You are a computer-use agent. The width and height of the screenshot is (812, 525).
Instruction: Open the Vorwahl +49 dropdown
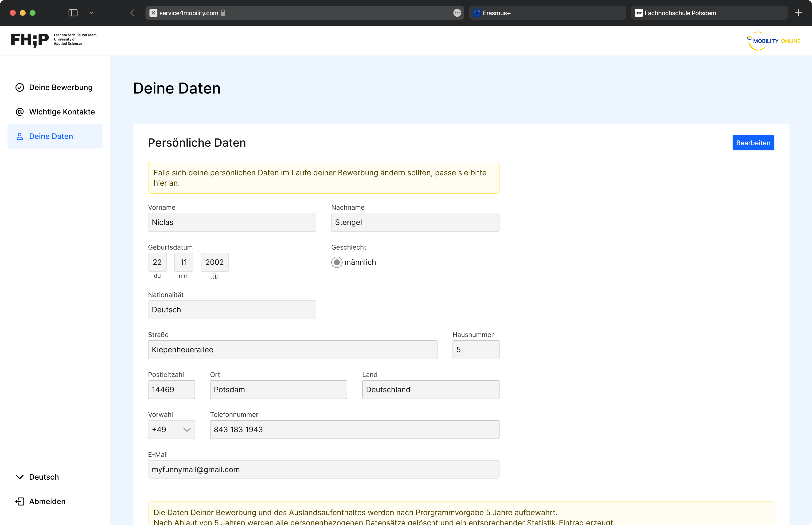tap(171, 430)
